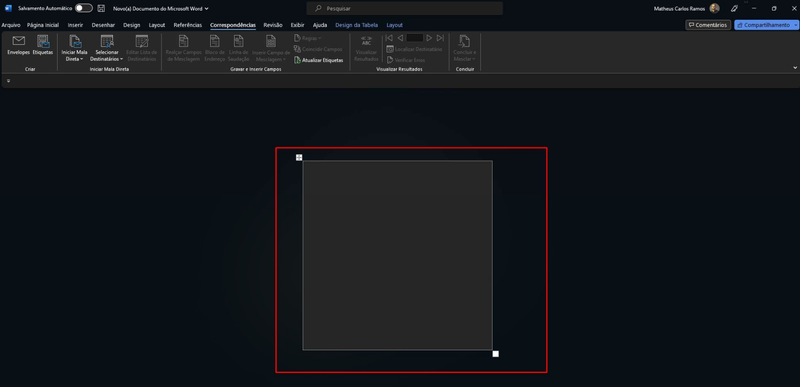Click the Editar Lista de Destinatários icon
Viewport: 800px width, 387px height.
click(141, 41)
